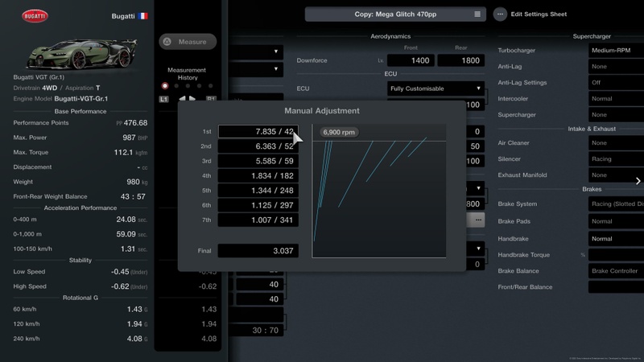Click the Measure button

coord(188,42)
